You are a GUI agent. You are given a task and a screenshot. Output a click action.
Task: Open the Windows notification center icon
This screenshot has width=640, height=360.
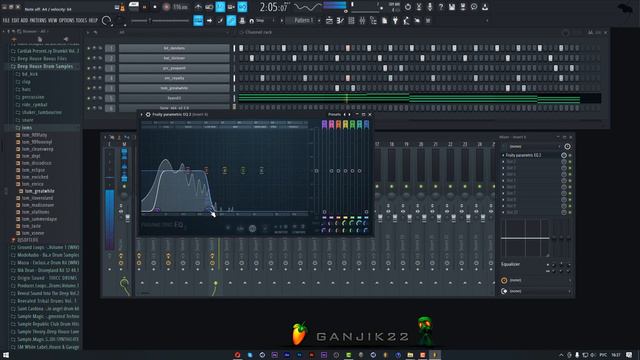(x=629, y=355)
